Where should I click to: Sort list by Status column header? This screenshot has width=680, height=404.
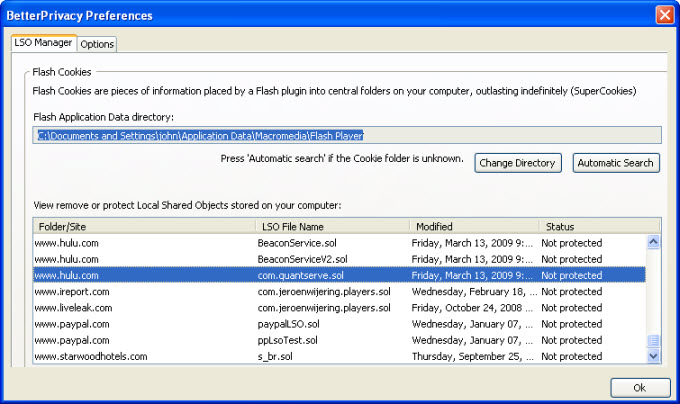(x=600, y=226)
